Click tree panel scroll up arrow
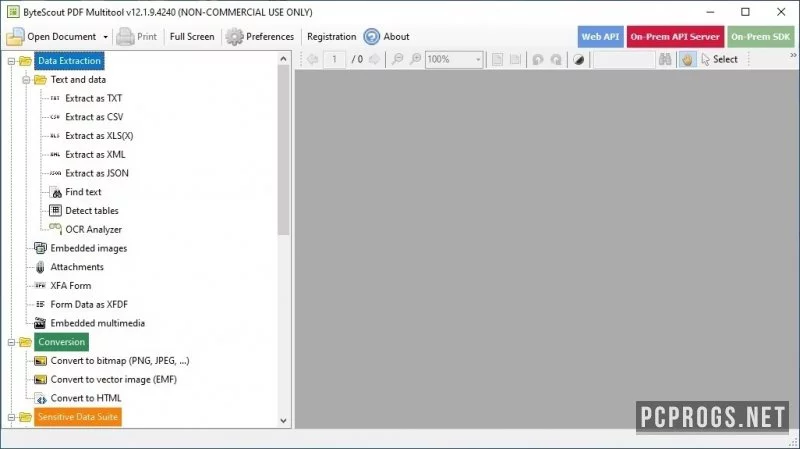The width and height of the screenshot is (800, 449). [x=284, y=59]
